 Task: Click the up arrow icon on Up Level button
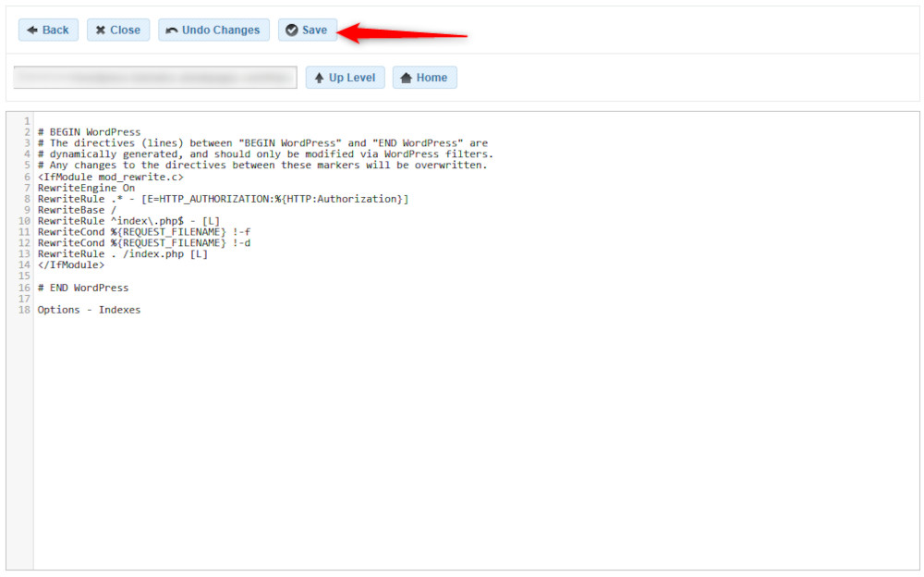tap(320, 77)
